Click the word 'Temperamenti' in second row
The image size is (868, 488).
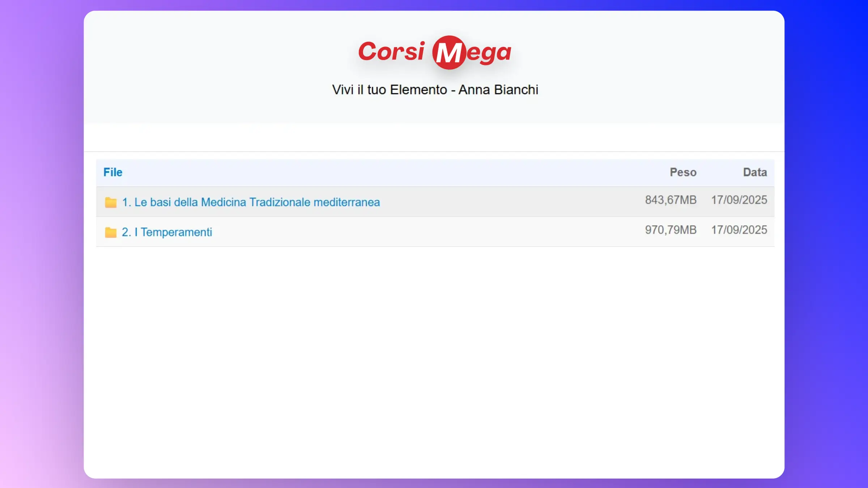pyautogui.click(x=176, y=232)
